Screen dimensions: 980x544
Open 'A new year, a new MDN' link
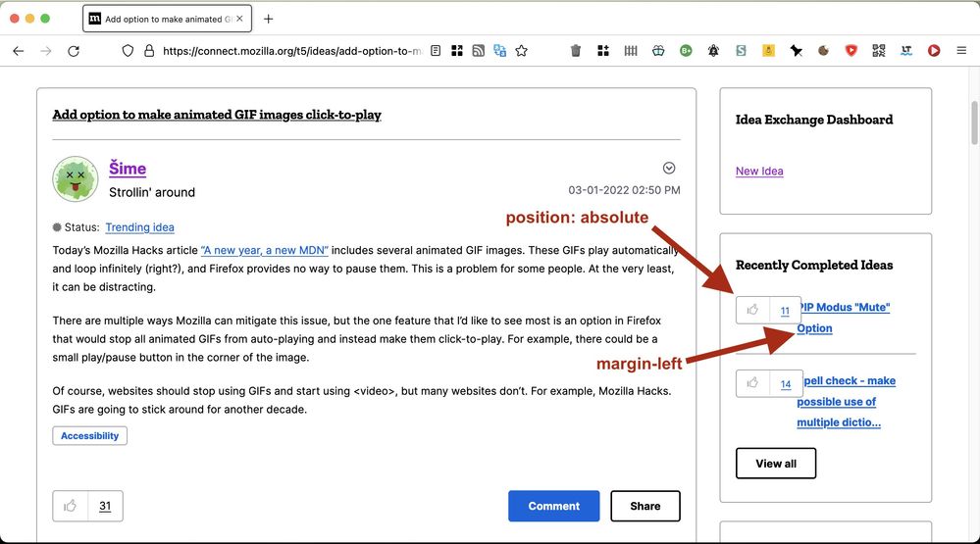(265, 251)
